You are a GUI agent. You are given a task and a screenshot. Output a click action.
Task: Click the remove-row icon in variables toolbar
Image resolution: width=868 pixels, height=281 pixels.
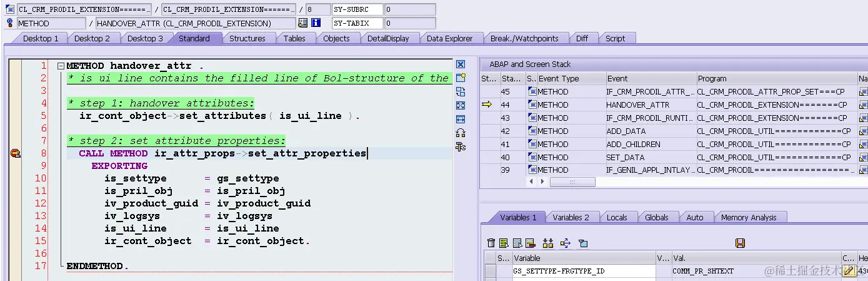coord(531,243)
